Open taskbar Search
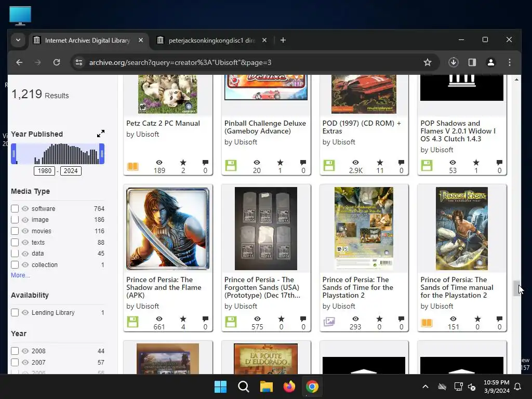This screenshot has width=532, height=399. [243, 387]
